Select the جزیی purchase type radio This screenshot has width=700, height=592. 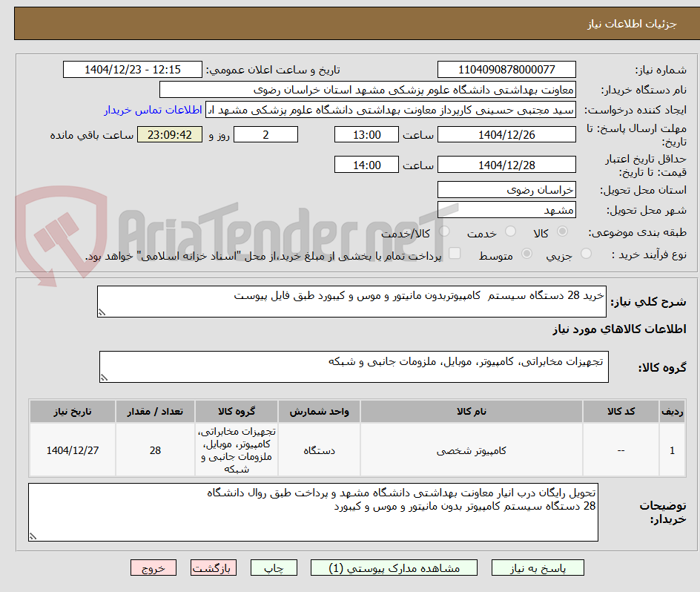pos(586,254)
